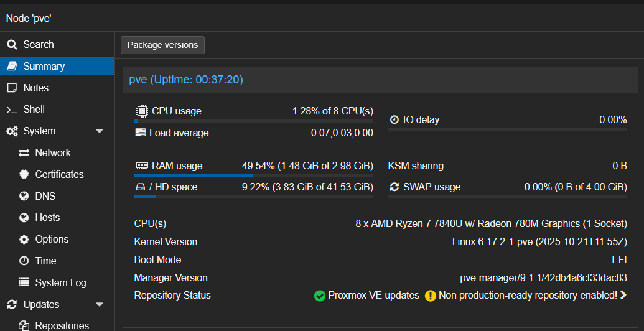The width and height of the screenshot is (644, 331).
Task: Click the Proxmox VE updates green checkmark
Action: (x=320, y=296)
